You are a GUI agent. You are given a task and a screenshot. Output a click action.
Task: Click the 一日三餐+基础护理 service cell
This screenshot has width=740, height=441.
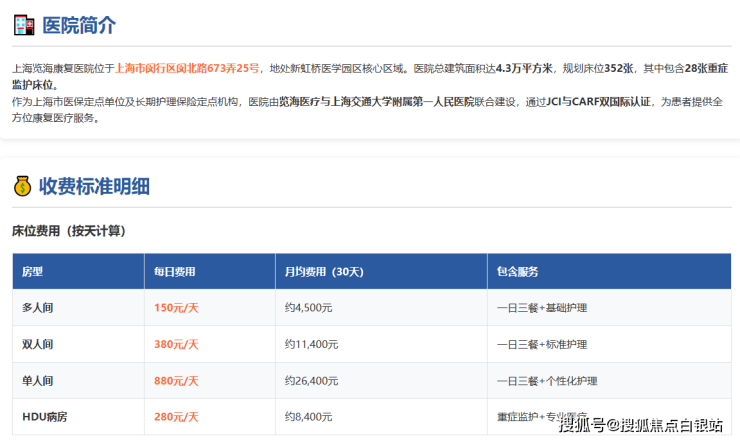point(541,308)
